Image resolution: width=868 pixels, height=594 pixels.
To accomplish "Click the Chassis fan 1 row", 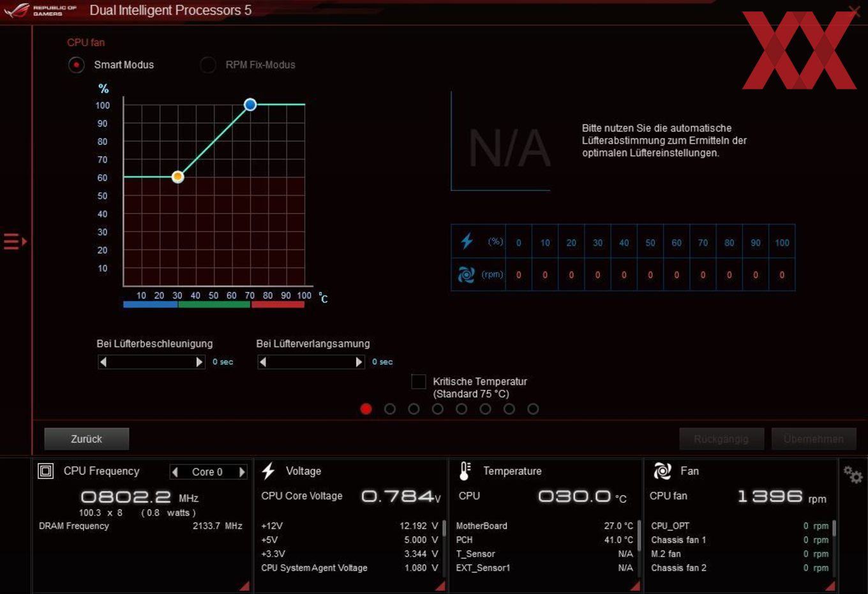I will coord(740,540).
